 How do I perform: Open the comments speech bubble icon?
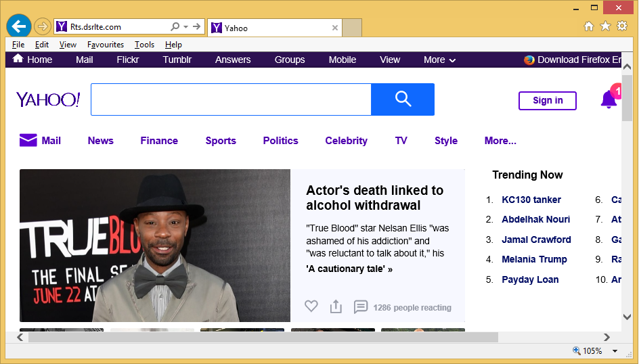tap(361, 306)
